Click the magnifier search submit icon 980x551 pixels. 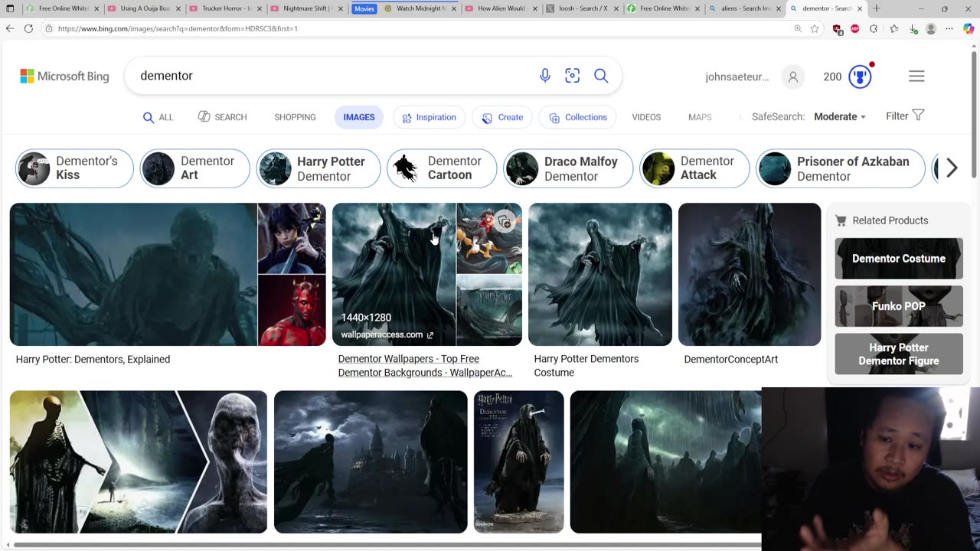(601, 76)
